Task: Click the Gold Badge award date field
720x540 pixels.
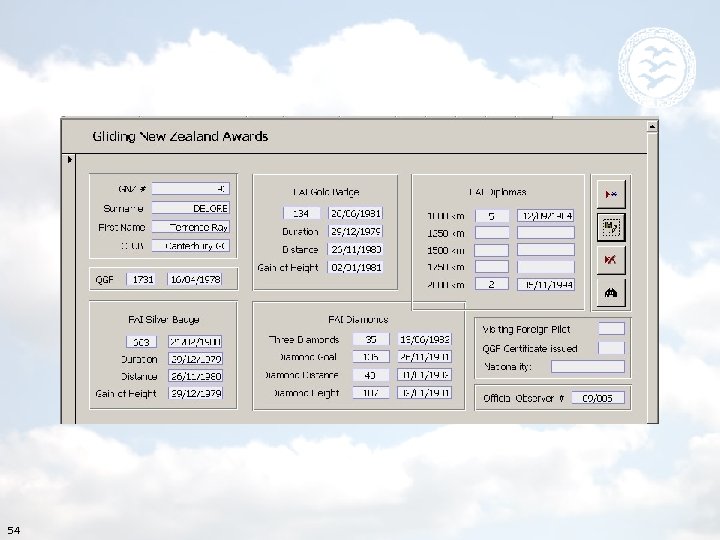Action: [355, 213]
